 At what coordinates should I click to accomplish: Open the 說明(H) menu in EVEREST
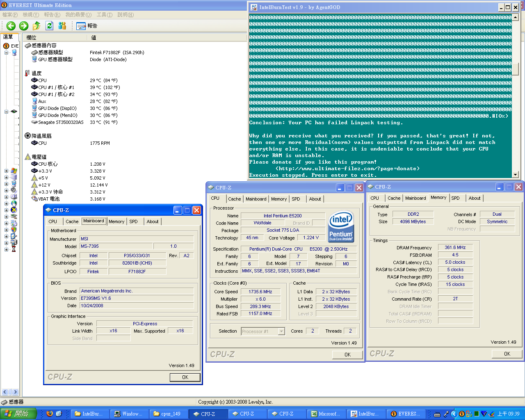[x=126, y=15]
